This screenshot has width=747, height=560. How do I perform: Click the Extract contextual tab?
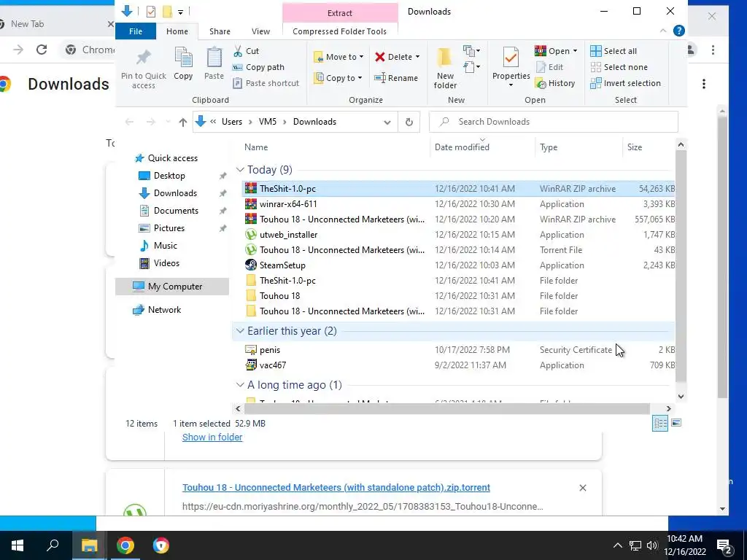[340, 13]
